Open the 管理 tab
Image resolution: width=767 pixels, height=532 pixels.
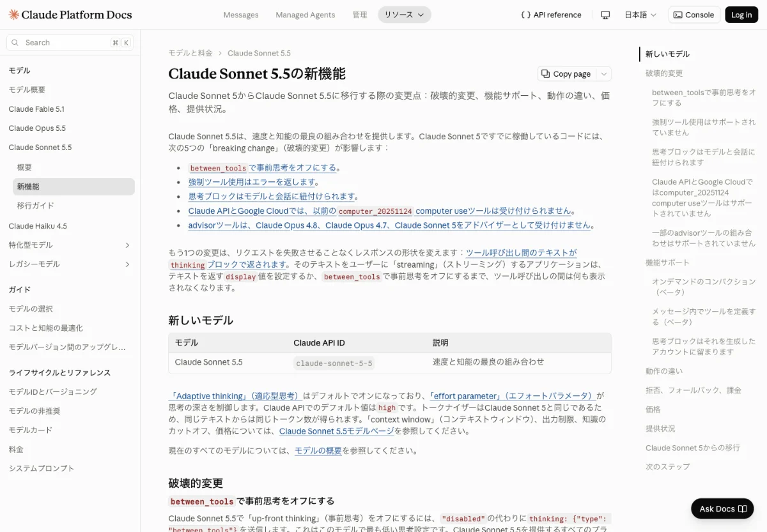pos(360,15)
